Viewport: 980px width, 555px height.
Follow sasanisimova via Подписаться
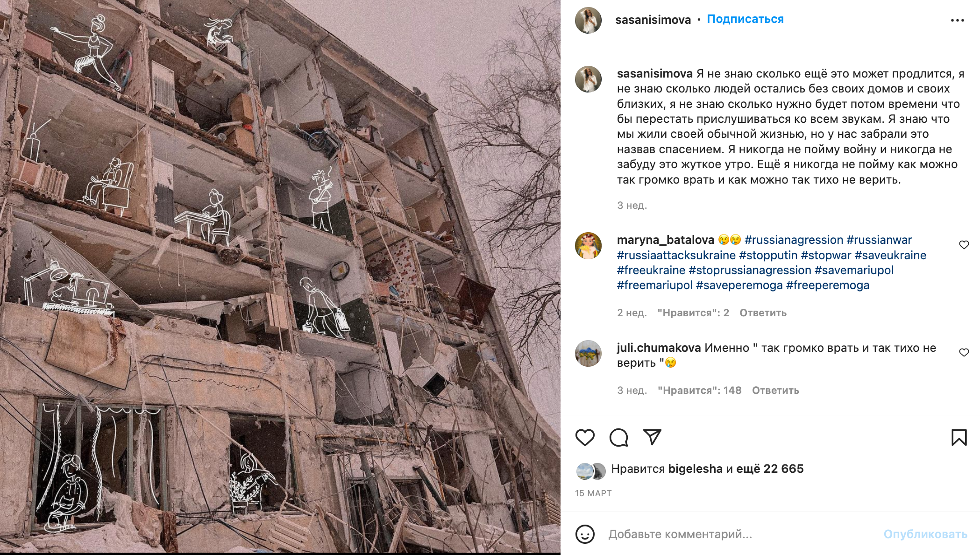pos(745,19)
